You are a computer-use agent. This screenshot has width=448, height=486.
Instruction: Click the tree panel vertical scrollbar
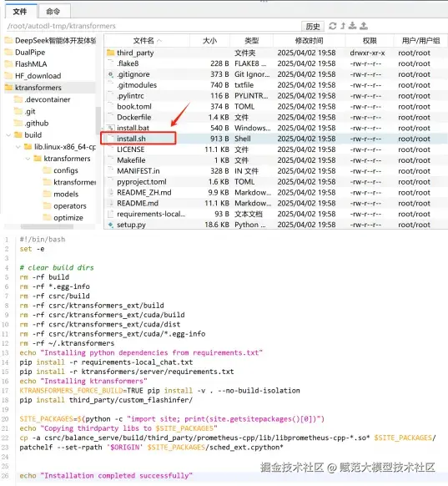click(98, 121)
